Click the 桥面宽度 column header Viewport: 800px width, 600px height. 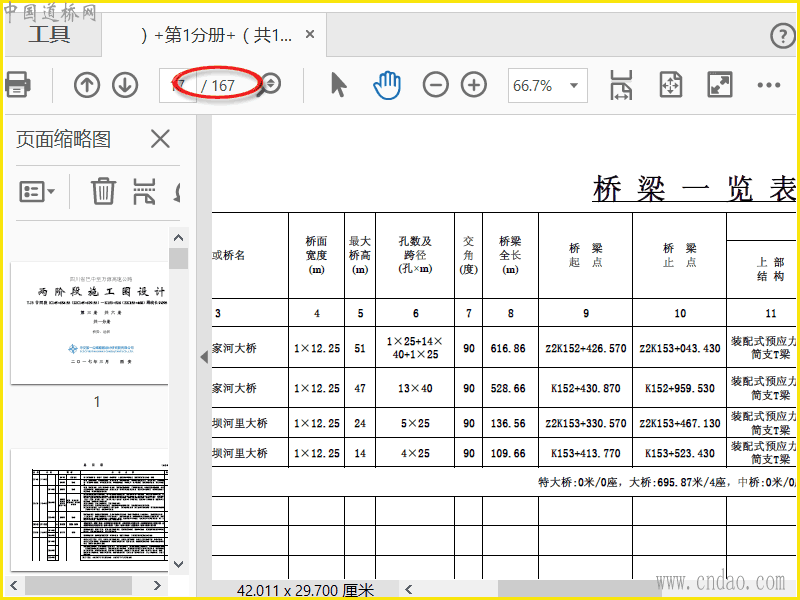(316, 255)
